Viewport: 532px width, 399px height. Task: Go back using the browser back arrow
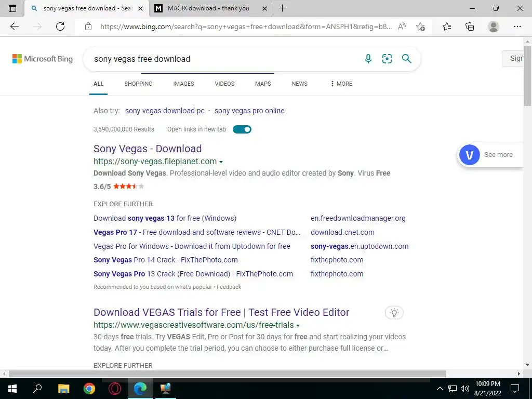tap(14, 26)
